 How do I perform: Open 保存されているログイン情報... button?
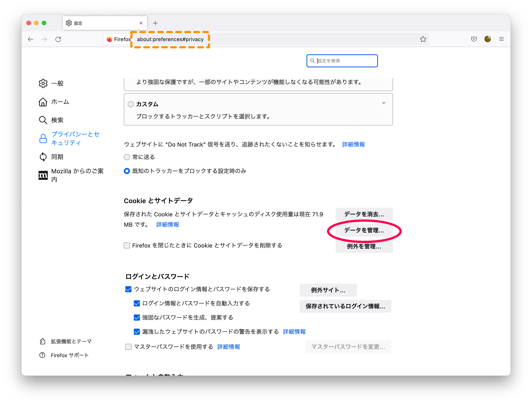345,306
